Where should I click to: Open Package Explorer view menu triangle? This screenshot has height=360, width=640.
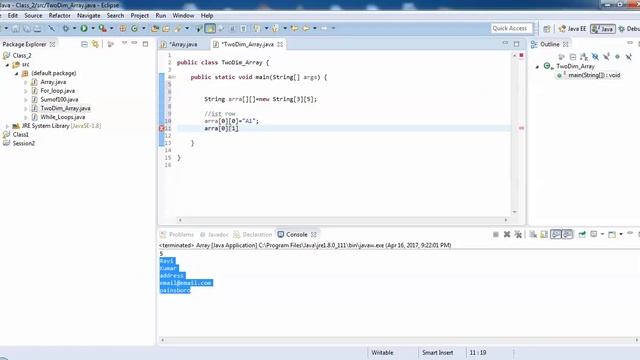[x=124, y=43]
